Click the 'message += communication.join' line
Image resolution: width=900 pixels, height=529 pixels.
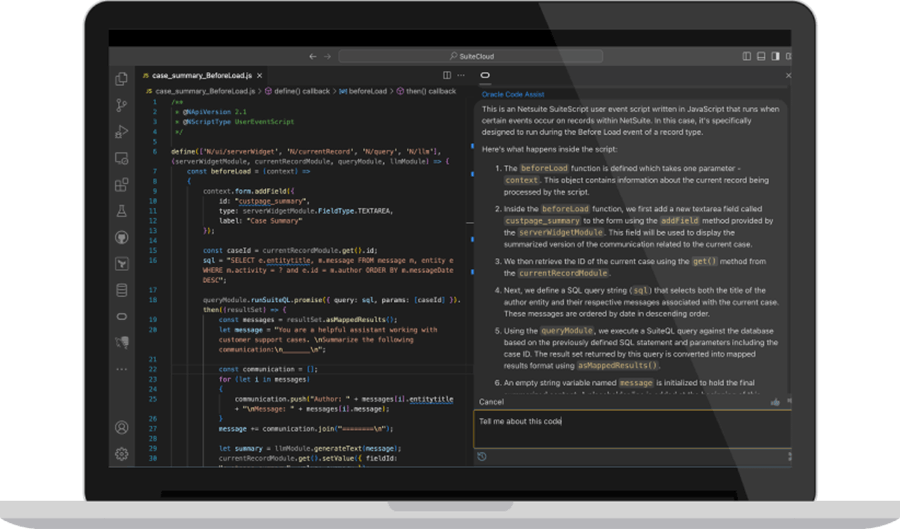(x=305, y=429)
